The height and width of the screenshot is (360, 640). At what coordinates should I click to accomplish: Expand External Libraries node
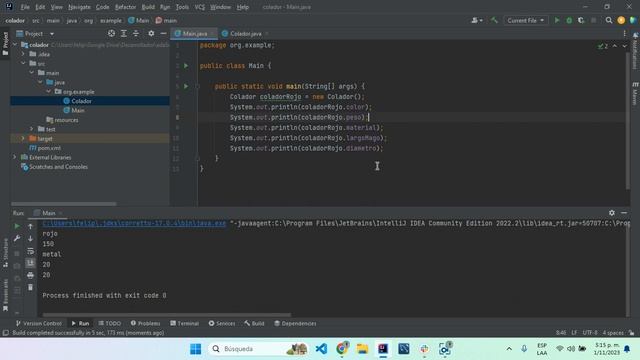point(15,157)
